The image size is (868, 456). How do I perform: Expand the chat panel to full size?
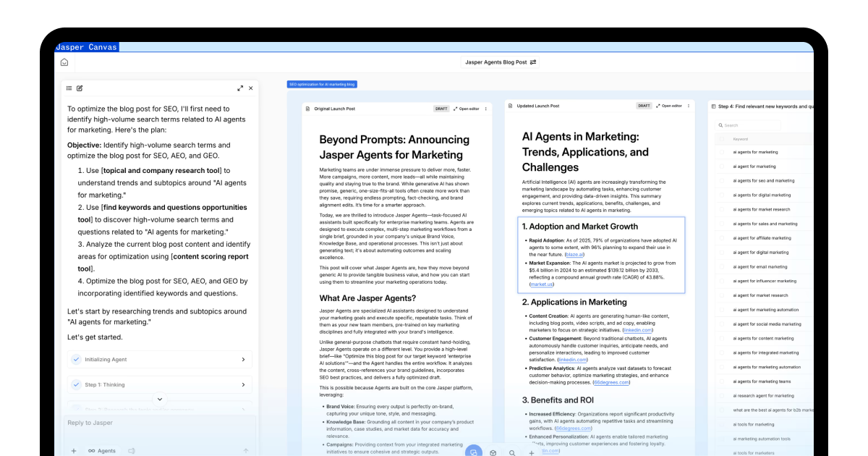click(240, 88)
